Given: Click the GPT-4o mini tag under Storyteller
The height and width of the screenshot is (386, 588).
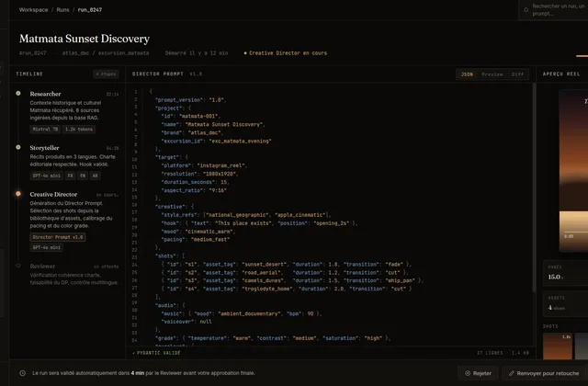Looking at the screenshot, I should pyautogui.click(x=47, y=176).
